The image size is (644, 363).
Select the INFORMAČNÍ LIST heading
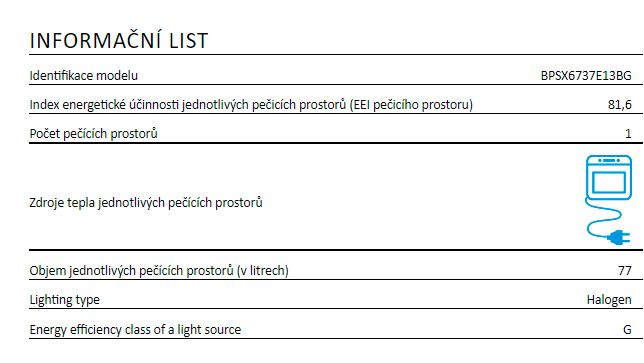[x=119, y=41]
